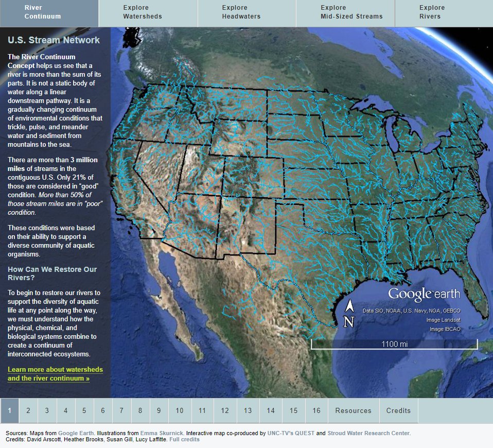The height and width of the screenshot is (448, 493).
Task: Open UNC-TV's QUEST link
Action: tap(291, 433)
